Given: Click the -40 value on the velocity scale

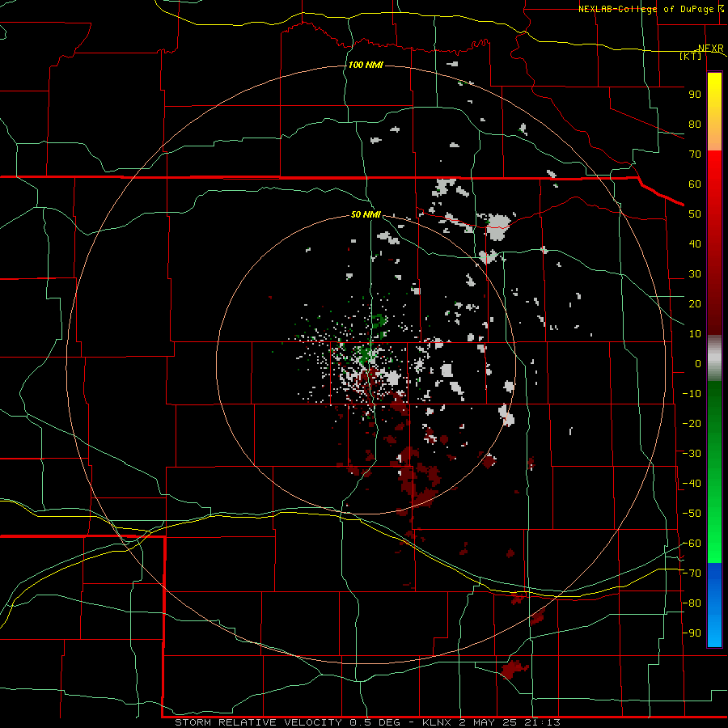Looking at the screenshot, I should (x=692, y=484).
